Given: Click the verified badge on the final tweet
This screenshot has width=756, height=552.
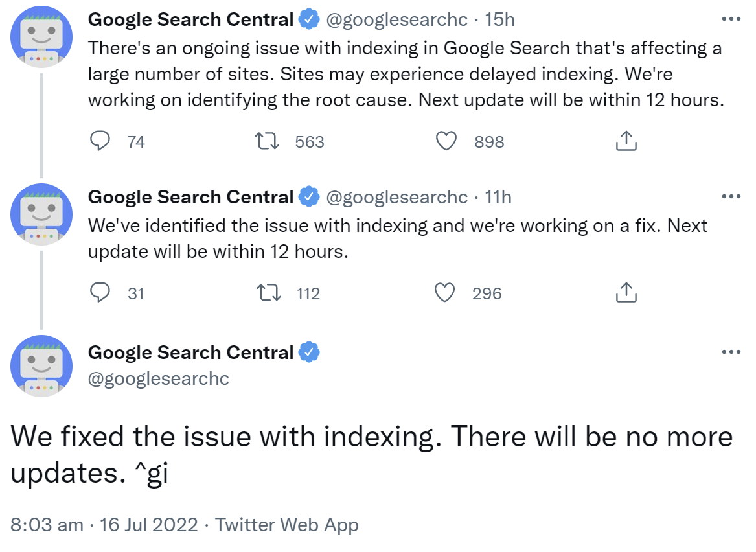Looking at the screenshot, I should click(310, 352).
